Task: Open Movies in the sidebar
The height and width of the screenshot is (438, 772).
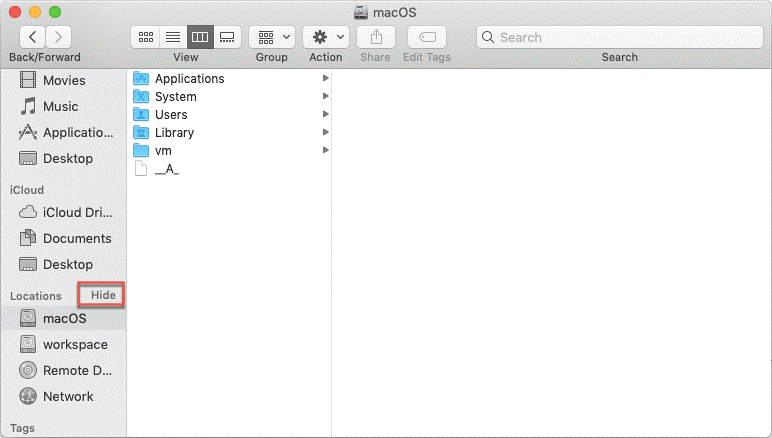Action: (x=64, y=80)
